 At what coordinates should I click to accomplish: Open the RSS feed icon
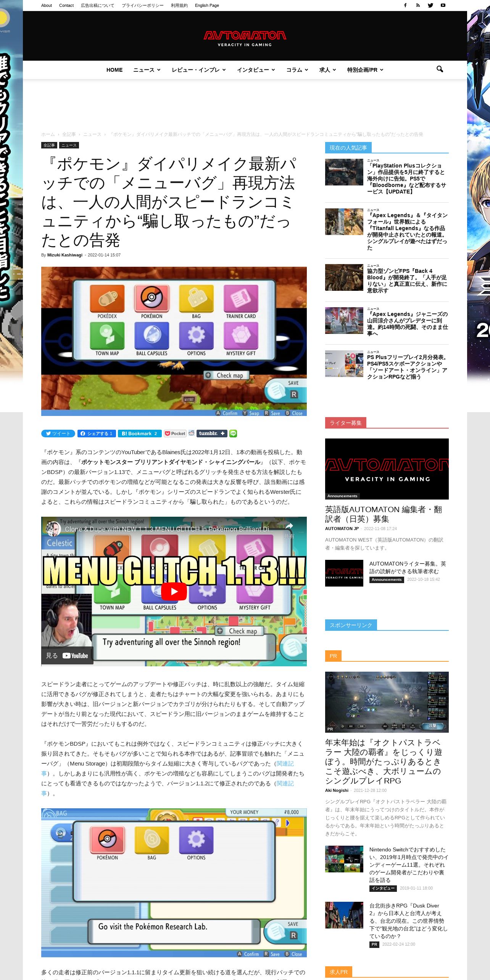click(418, 5)
